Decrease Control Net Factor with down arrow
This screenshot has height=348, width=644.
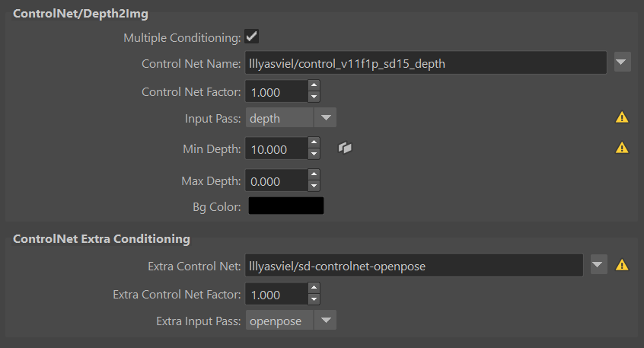tap(314, 97)
